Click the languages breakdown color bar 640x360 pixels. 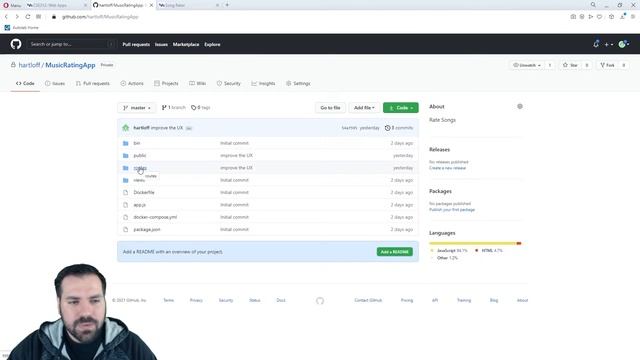point(475,243)
